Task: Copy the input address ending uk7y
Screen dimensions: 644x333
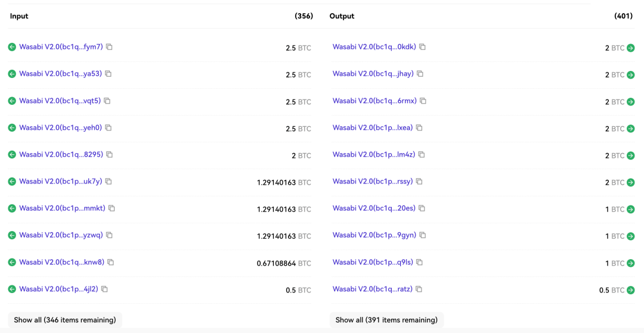Action: pyautogui.click(x=109, y=181)
